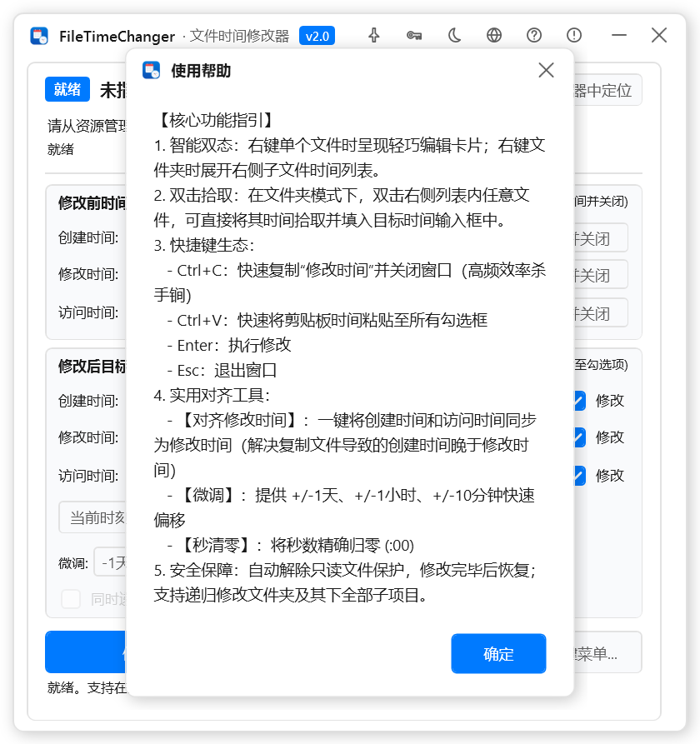Toggle the 修改 checkbox for 修改时间

(580, 437)
